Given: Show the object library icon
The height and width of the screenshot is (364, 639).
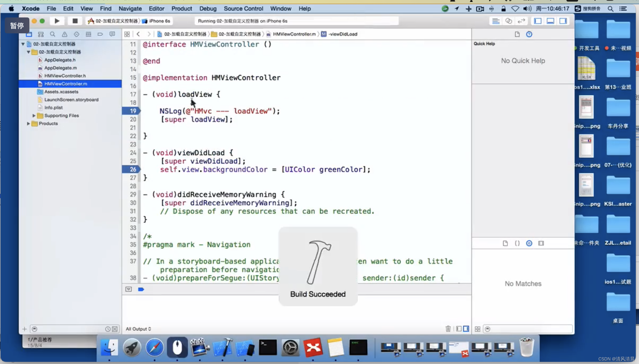Looking at the screenshot, I should point(529,243).
